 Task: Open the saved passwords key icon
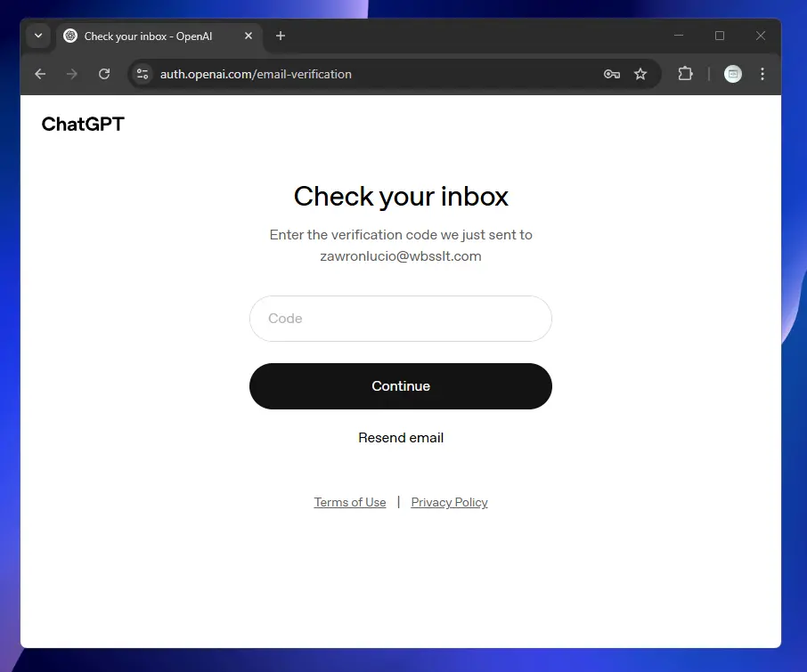click(611, 74)
